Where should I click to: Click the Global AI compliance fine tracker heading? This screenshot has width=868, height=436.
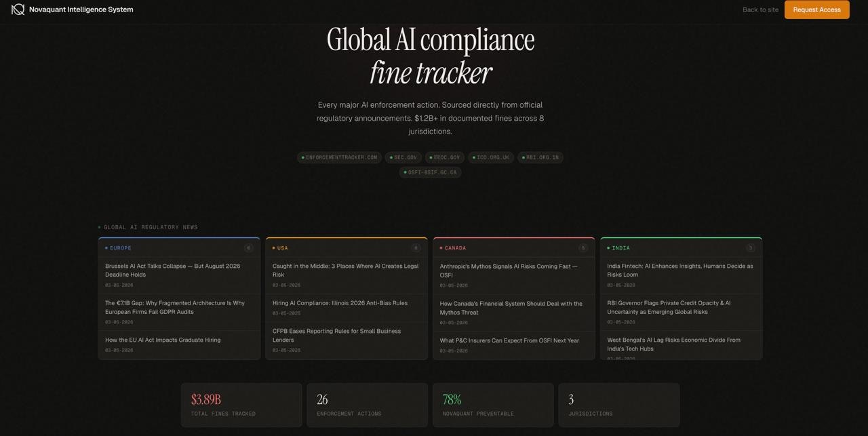(x=431, y=56)
